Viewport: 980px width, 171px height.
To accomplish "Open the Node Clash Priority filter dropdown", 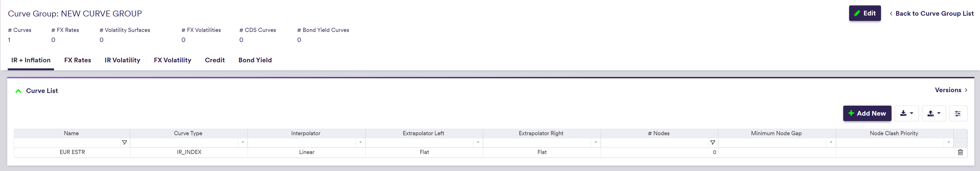I will (948, 142).
